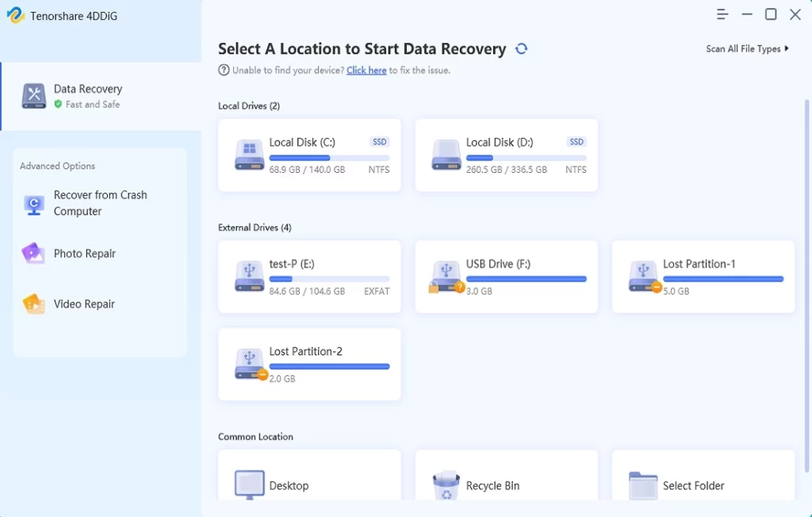Click the test-P (E:) usage bar
The height and width of the screenshot is (517, 812).
click(x=329, y=279)
